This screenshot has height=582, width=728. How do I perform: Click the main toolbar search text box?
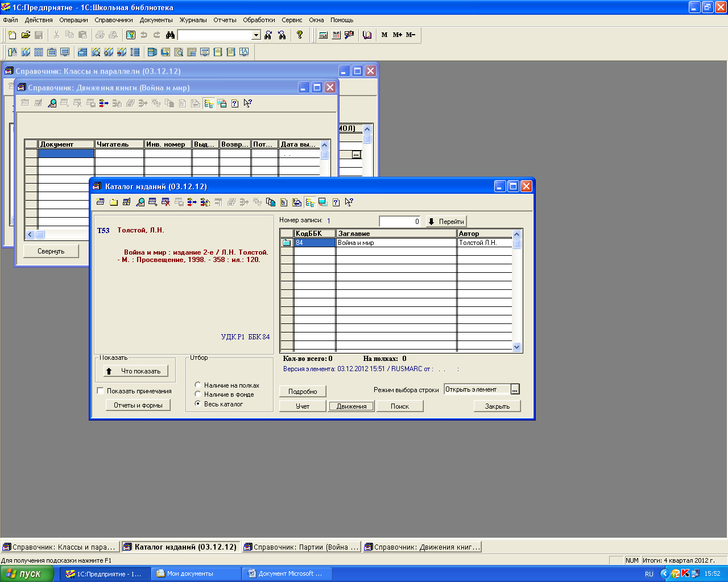click(x=215, y=35)
